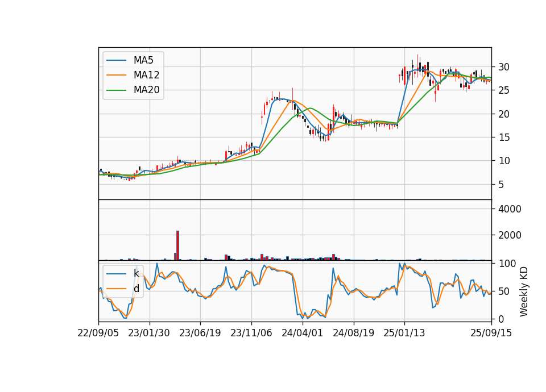This screenshot has width=546, height=392.
Task: Click the volume axis value 4000
Action: point(510,209)
